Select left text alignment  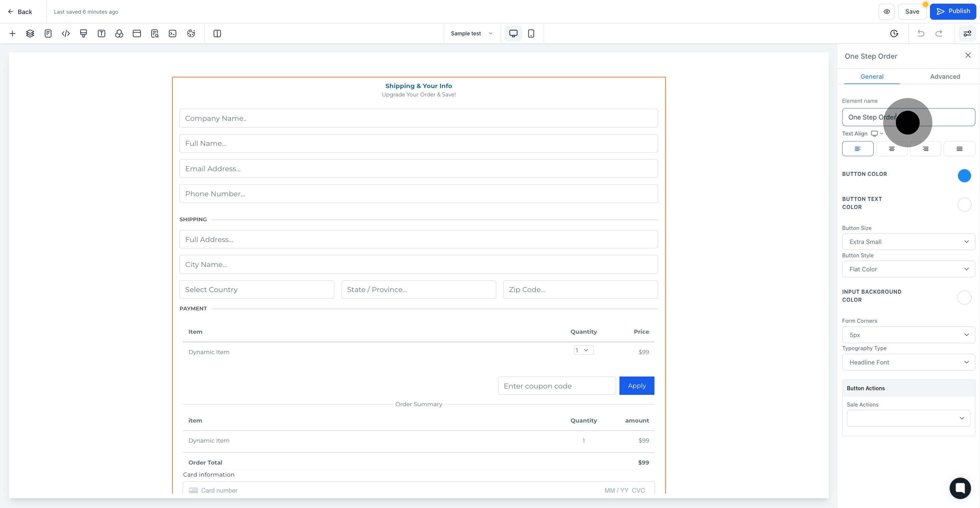pos(858,149)
